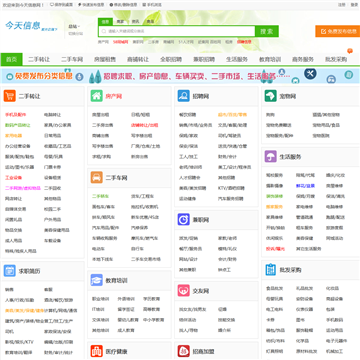Open the 户外用品 link
The image size is (360, 360).
click(x=52, y=220)
